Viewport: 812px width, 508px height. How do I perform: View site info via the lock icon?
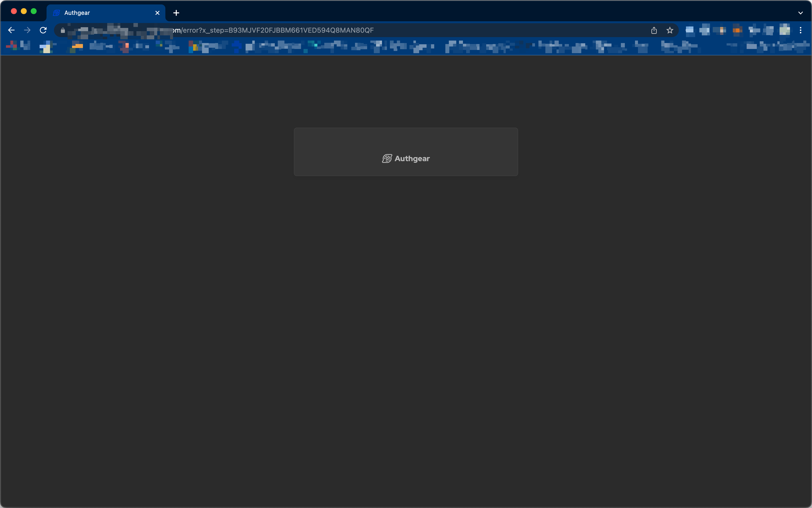[63, 30]
